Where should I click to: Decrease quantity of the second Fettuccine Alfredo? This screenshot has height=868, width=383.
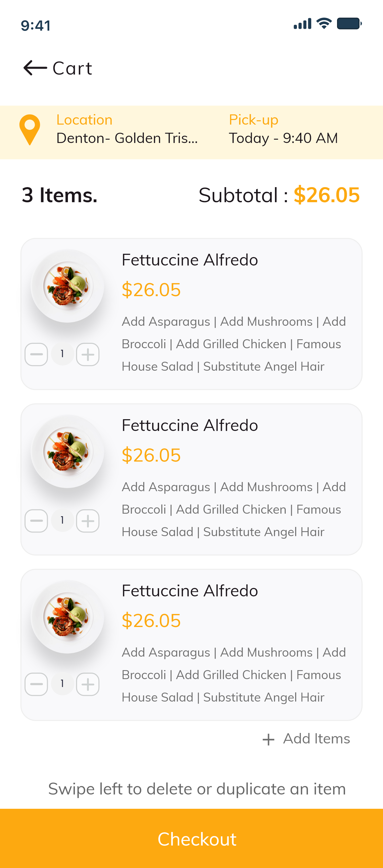(x=37, y=521)
